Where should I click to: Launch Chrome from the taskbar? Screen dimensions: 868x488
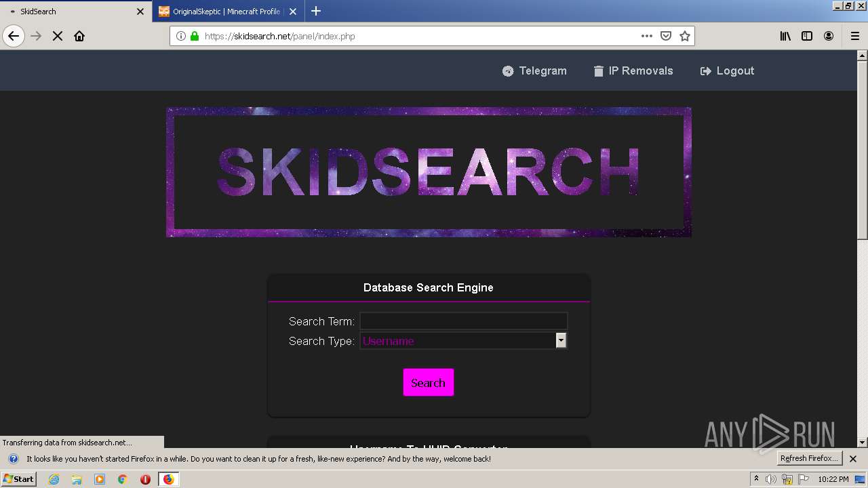[123, 479]
